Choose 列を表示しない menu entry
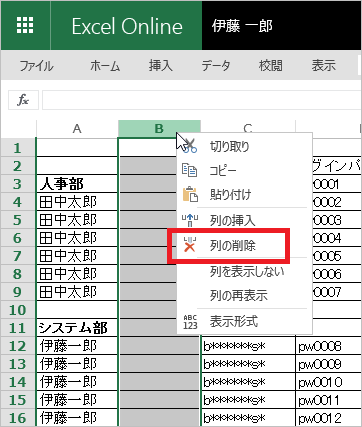This screenshot has width=362, height=427. 247,271
